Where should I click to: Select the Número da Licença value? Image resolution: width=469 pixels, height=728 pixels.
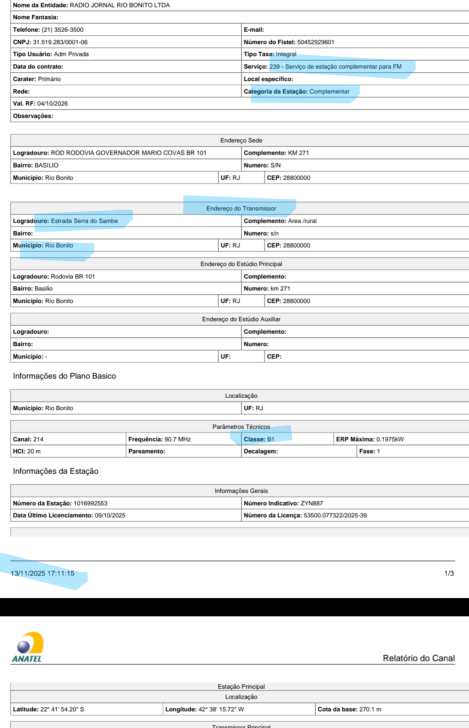335,515
